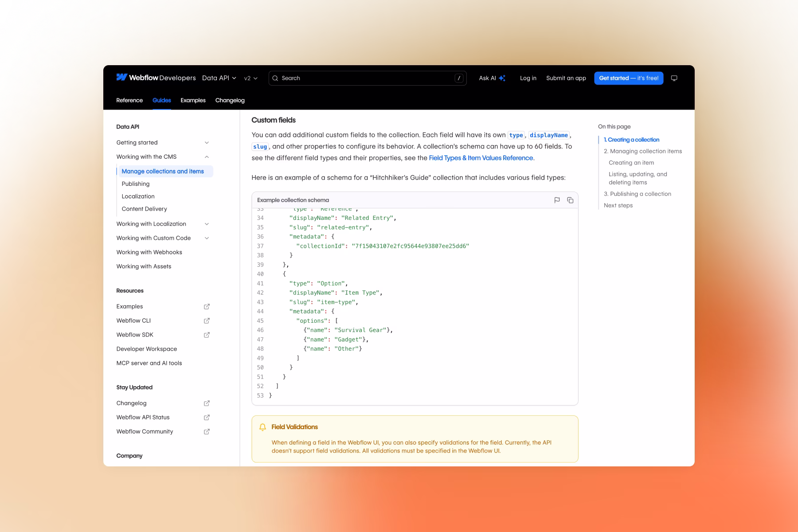Click the Field Validations callout title
The width and height of the screenshot is (798, 532).
294,427
